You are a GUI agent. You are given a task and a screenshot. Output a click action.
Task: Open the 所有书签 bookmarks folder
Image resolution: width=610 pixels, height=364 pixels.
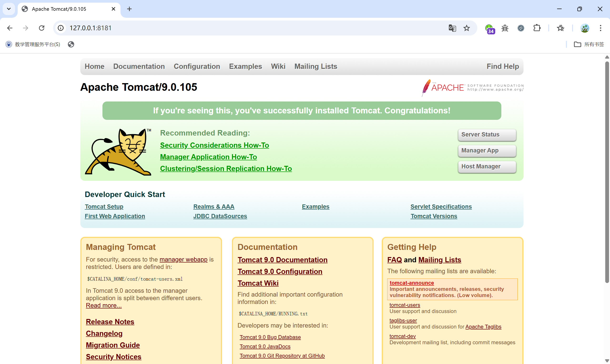589,44
